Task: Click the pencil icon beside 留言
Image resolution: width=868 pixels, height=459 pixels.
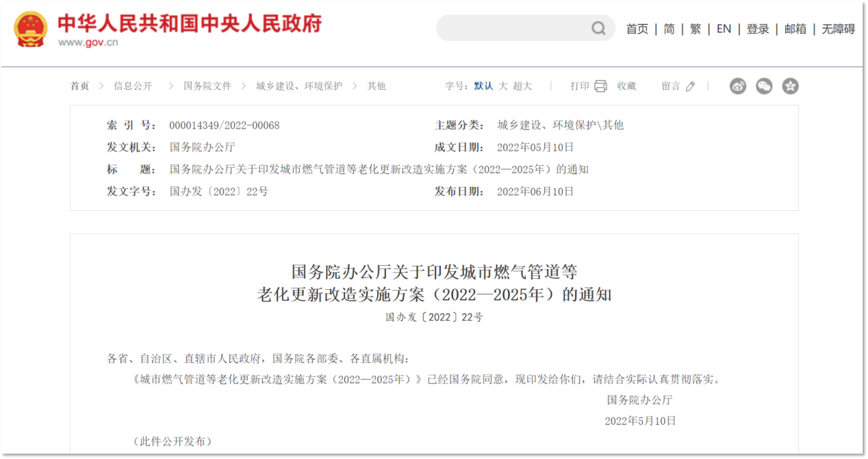Action: (690, 86)
